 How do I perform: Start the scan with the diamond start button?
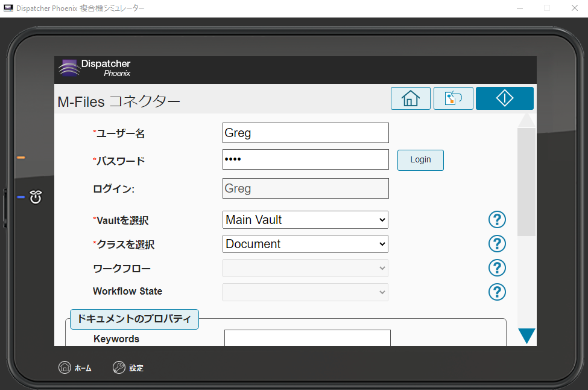pos(504,98)
